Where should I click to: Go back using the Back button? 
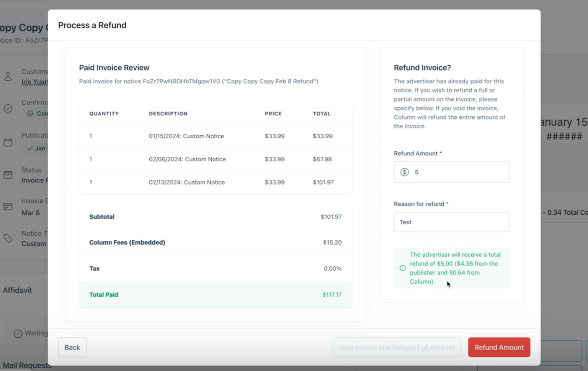[72, 347]
